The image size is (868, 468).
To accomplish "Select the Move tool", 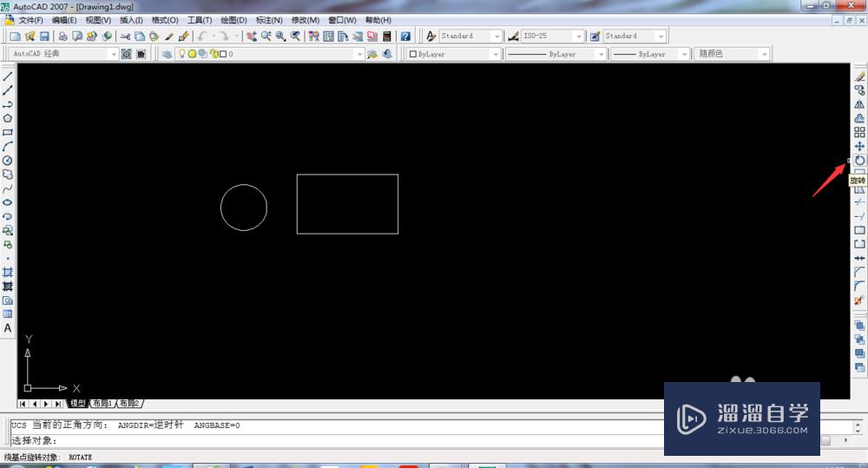I will pyautogui.click(x=859, y=146).
